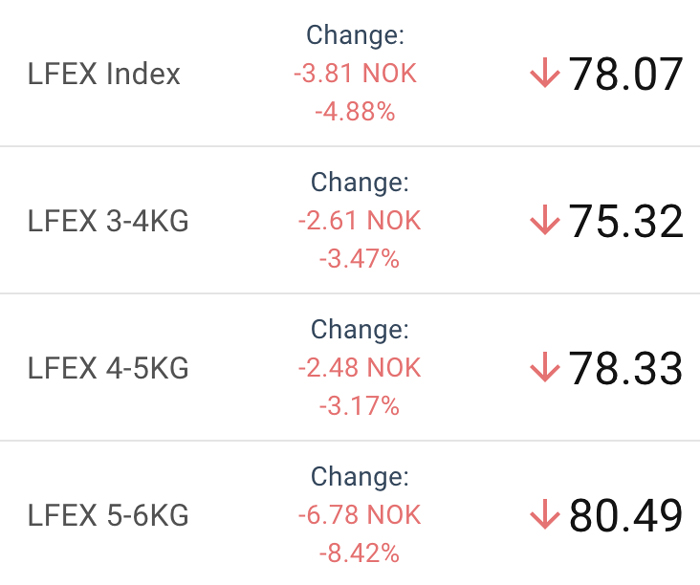Click the -4.88% percentage change
The image size is (700, 585).
tap(355, 112)
